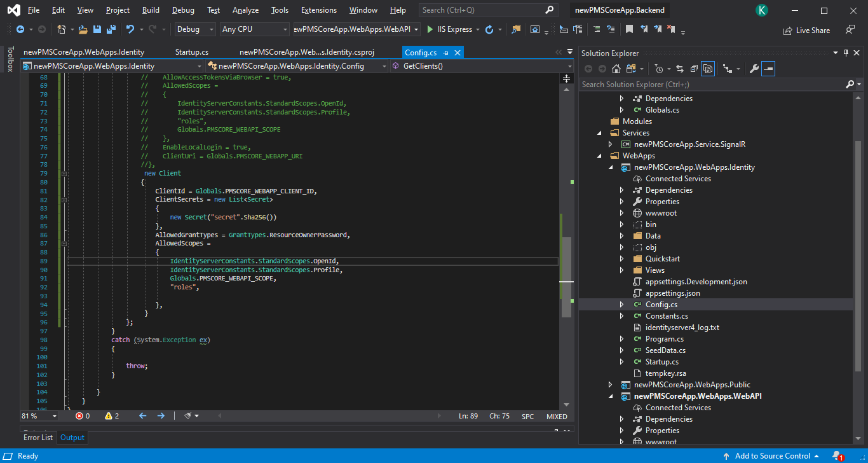Navigate backward using the toolbar arrow
Viewport: 868px width, 463px height.
click(20, 29)
